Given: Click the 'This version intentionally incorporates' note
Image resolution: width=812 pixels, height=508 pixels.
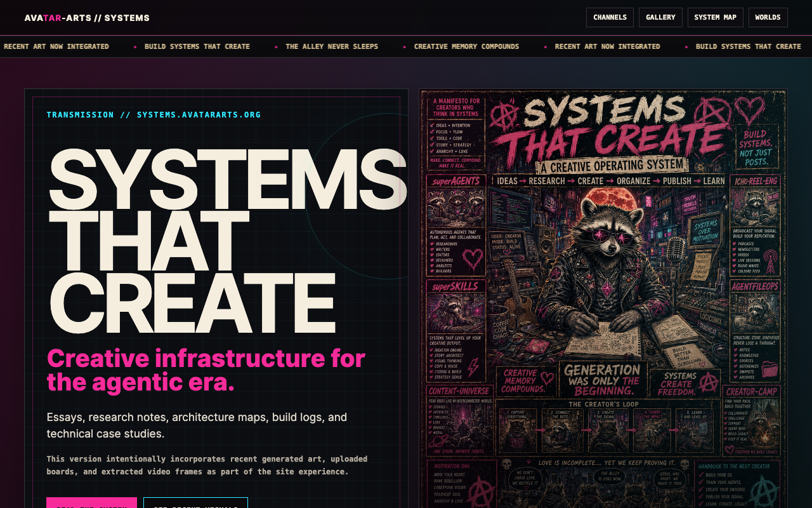Looking at the screenshot, I should click(207, 465).
